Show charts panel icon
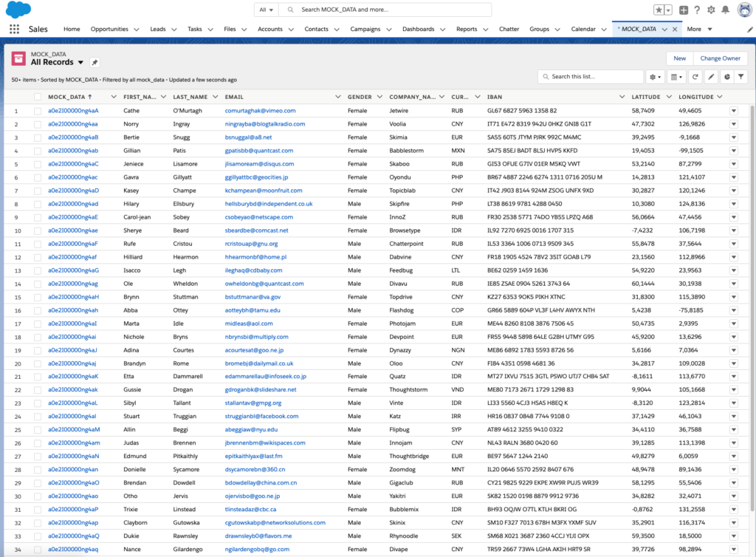The width and height of the screenshot is (756, 557). point(726,77)
